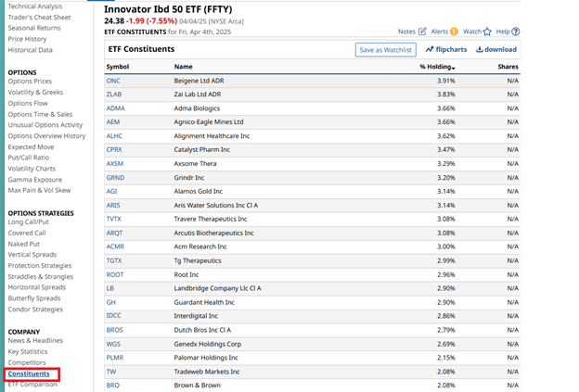The height and width of the screenshot is (392, 579).
Task: Open Key Statistics page
Action: coord(28,352)
